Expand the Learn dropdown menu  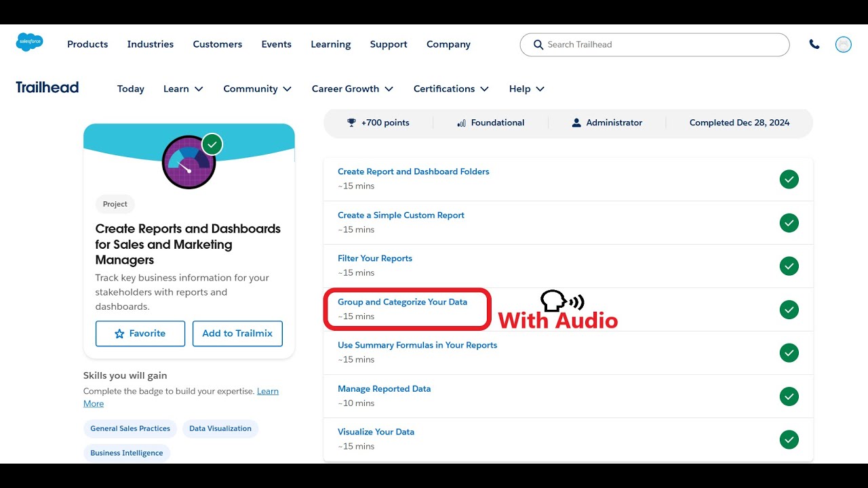point(183,89)
